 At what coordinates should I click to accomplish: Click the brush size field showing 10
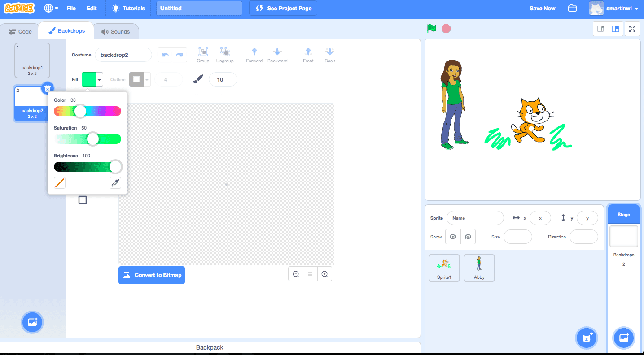pyautogui.click(x=223, y=80)
